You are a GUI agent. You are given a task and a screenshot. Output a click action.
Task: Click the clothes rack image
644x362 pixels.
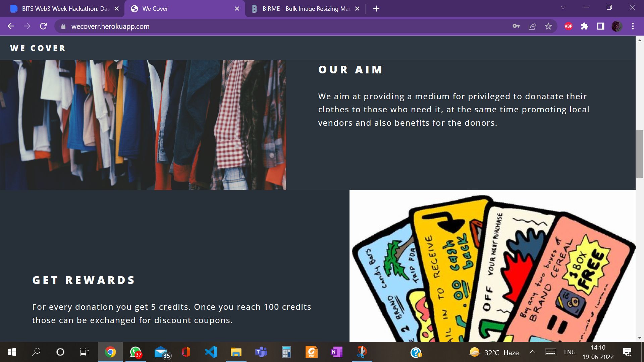coord(143,125)
